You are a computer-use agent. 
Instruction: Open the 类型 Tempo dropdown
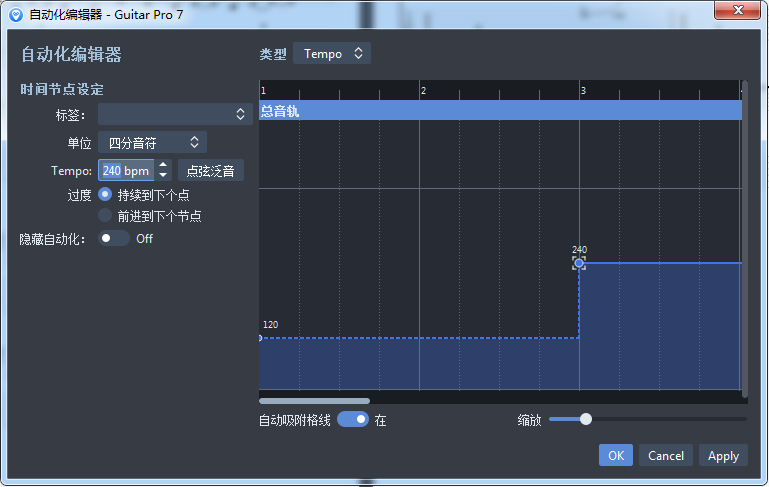tap(332, 53)
